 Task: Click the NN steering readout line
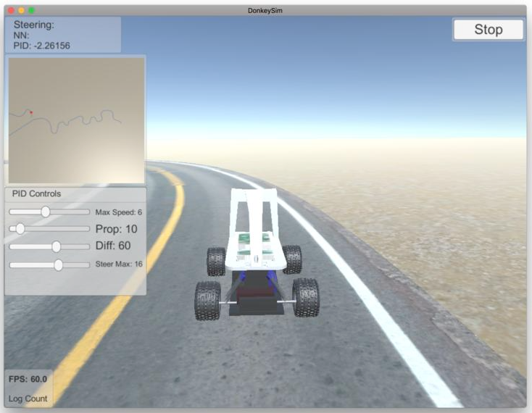pos(22,35)
